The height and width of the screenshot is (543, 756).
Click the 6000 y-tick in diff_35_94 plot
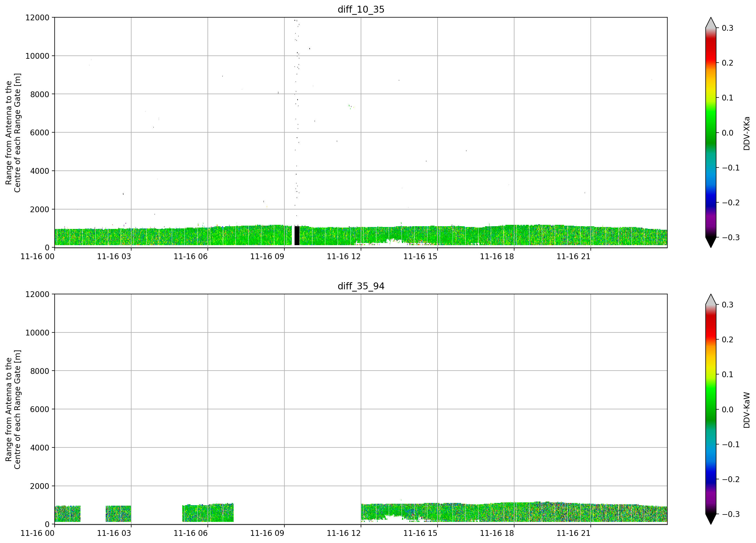click(40, 409)
